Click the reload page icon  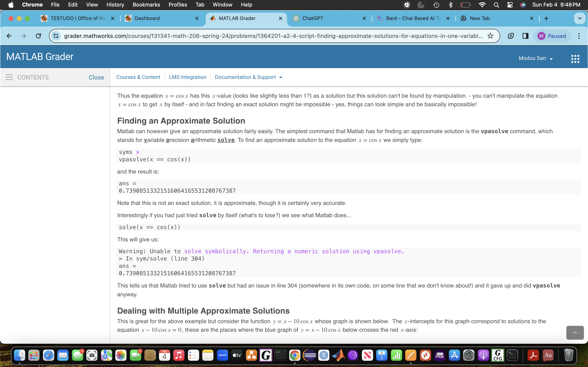coord(38,36)
